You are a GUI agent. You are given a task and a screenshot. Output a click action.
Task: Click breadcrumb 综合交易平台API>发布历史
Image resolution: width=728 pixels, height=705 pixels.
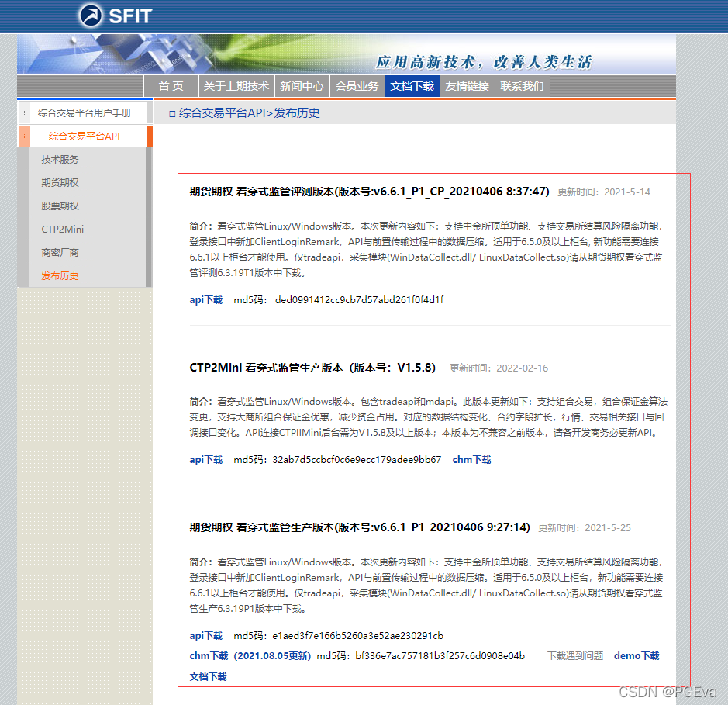(250, 113)
